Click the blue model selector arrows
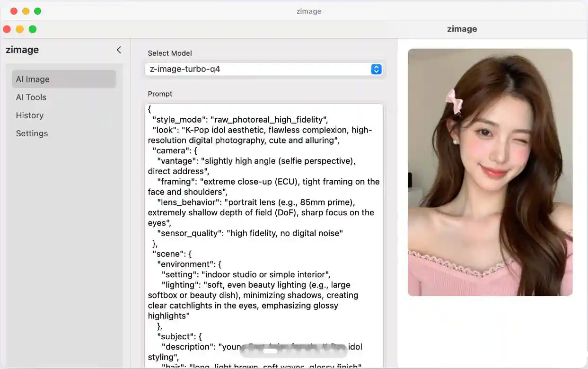 (x=376, y=69)
